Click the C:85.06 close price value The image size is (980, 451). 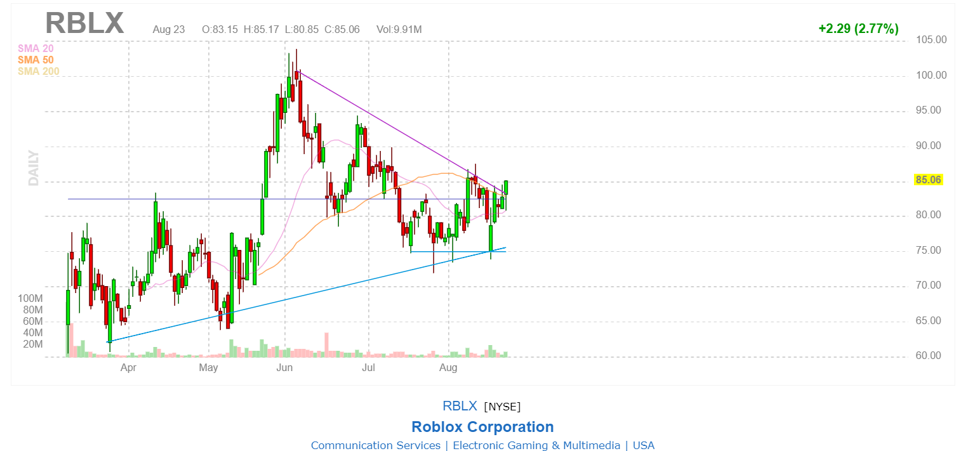[x=342, y=29]
